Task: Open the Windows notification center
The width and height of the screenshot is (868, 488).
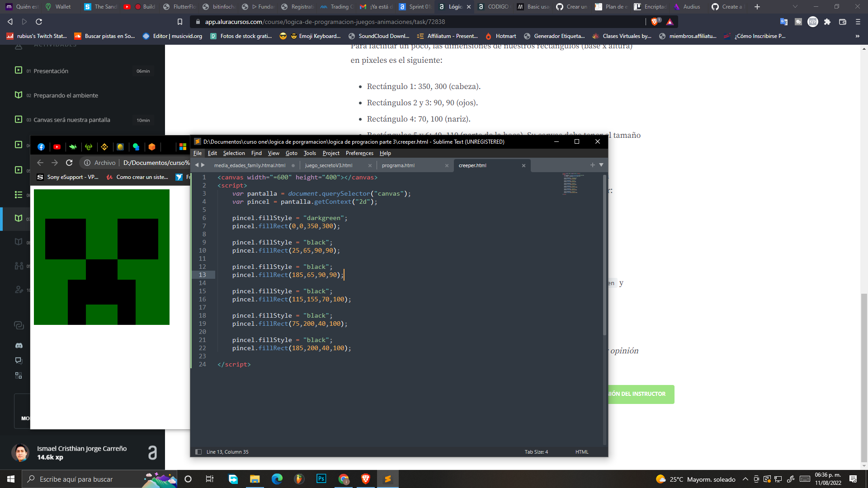Action: [853, 479]
